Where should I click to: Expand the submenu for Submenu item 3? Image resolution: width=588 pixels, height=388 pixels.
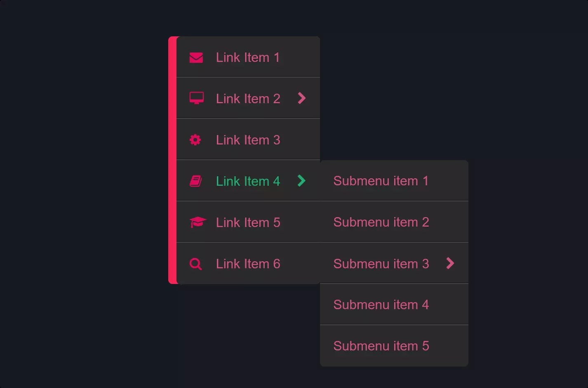(450, 263)
